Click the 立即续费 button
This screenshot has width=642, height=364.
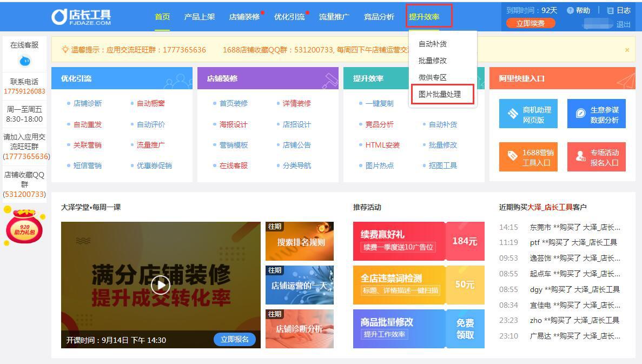point(531,23)
